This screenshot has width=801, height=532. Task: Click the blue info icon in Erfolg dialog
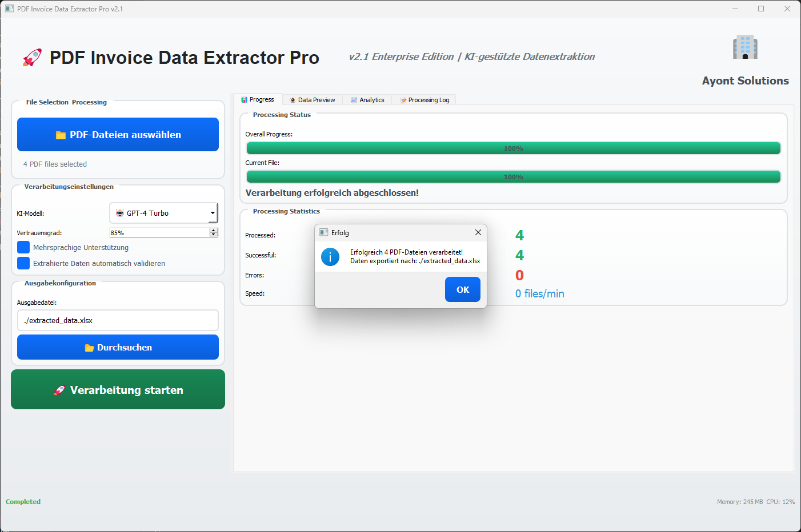[330, 257]
